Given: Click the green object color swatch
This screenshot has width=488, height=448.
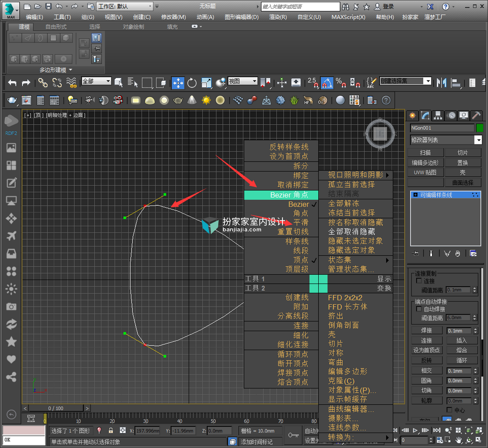Looking at the screenshot, I should point(480,128).
